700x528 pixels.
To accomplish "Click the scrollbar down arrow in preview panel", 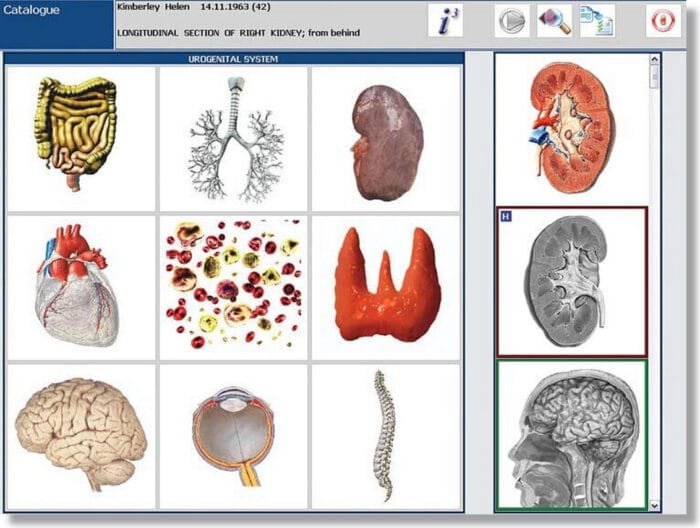I will [655, 505].
